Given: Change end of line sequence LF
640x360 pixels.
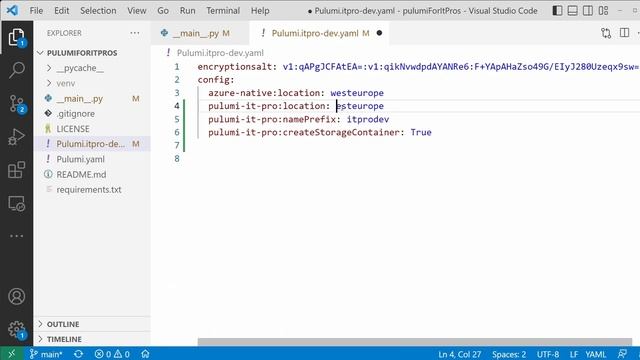Looking at the screenshot, I should [574, 354].
